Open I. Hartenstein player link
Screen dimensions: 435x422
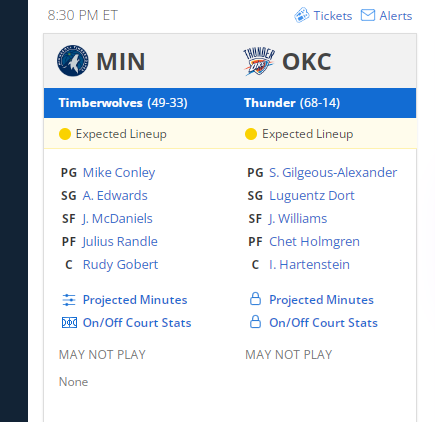click(x=309, y=265)
